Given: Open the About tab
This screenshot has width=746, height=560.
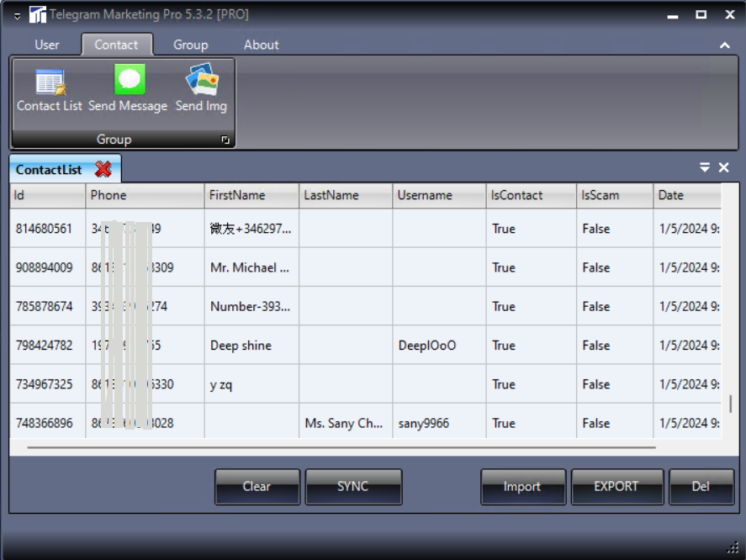Looking at the screenshot, I should pos(261,45).
